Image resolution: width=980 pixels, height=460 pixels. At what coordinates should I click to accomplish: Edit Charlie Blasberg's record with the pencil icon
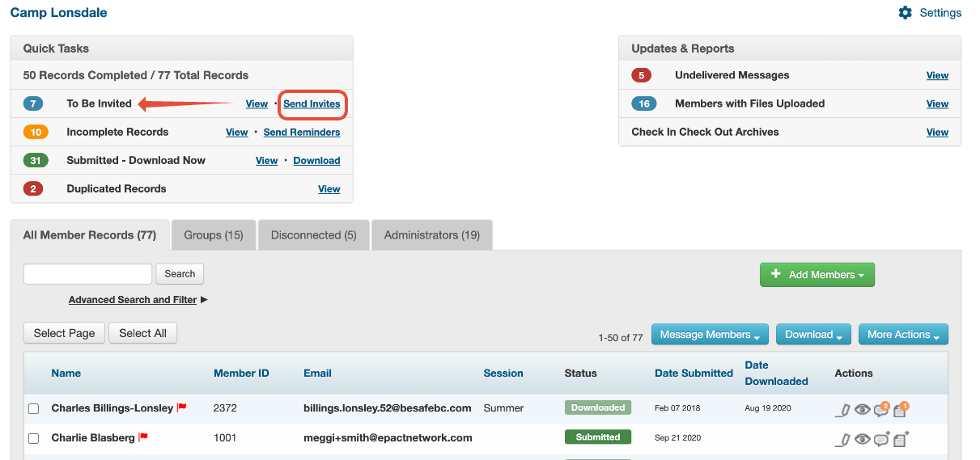point(842,439)
